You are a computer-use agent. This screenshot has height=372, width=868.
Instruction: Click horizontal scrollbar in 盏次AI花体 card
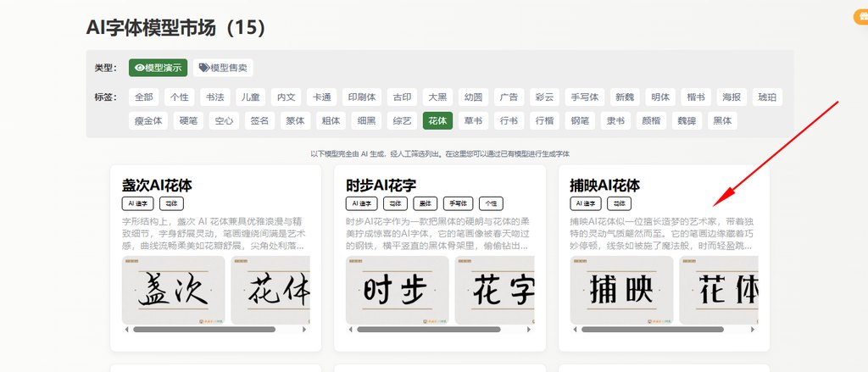(204, 330)
